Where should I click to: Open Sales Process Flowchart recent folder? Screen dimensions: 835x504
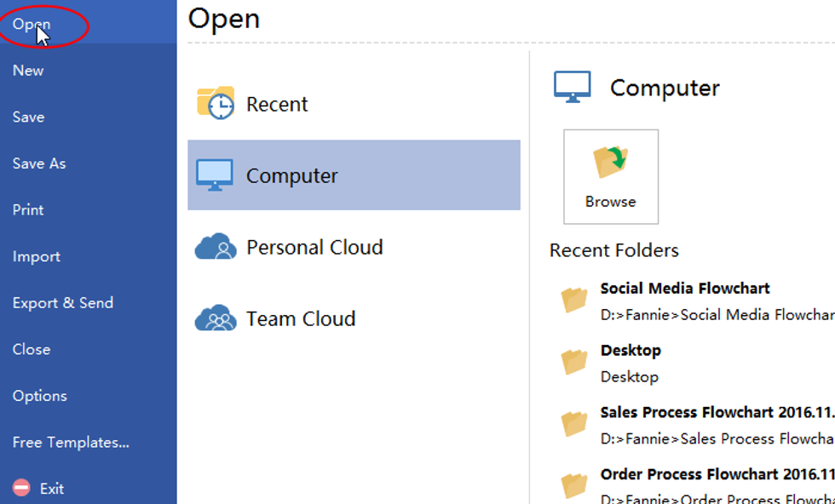[x=717, y=413]
